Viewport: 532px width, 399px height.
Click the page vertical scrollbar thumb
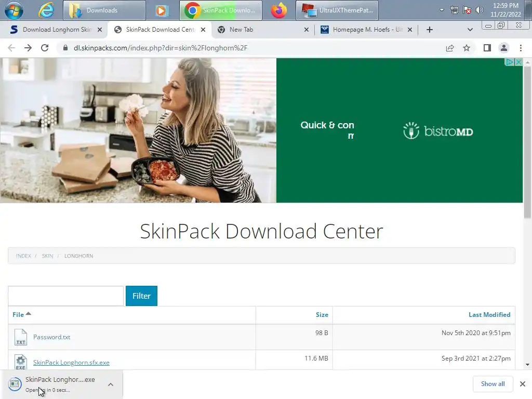[527, 142]
